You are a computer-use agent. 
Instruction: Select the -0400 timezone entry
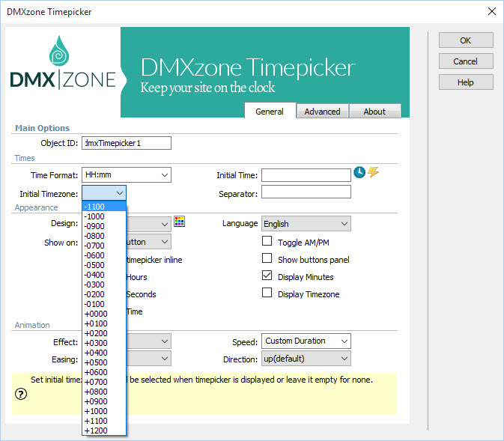(x=104, y=275)
